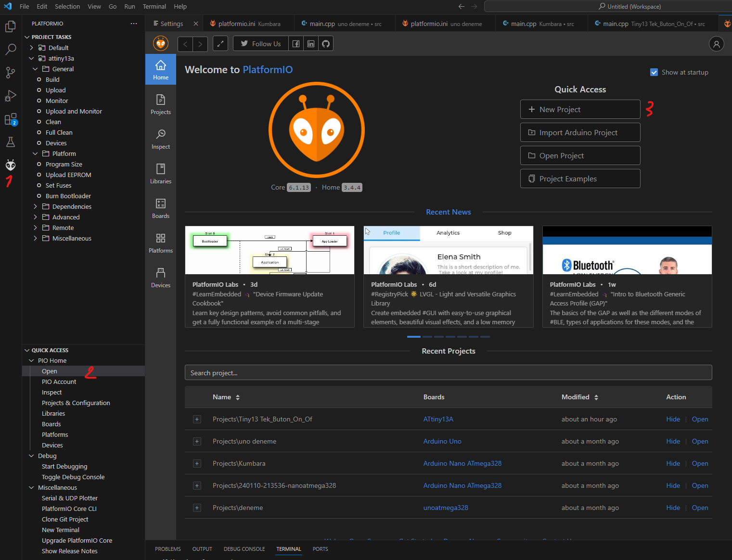Run Upload and Monitor task
This screenshot has height=560, width=732.
point(74,111)
